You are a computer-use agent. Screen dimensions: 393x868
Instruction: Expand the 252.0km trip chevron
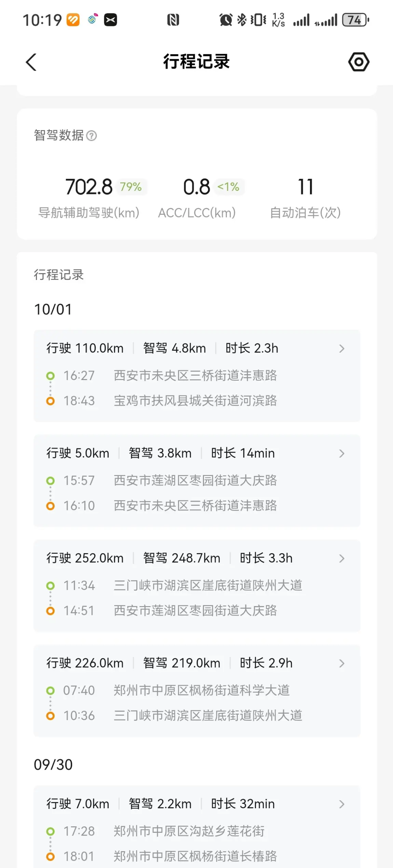point(341,558)
